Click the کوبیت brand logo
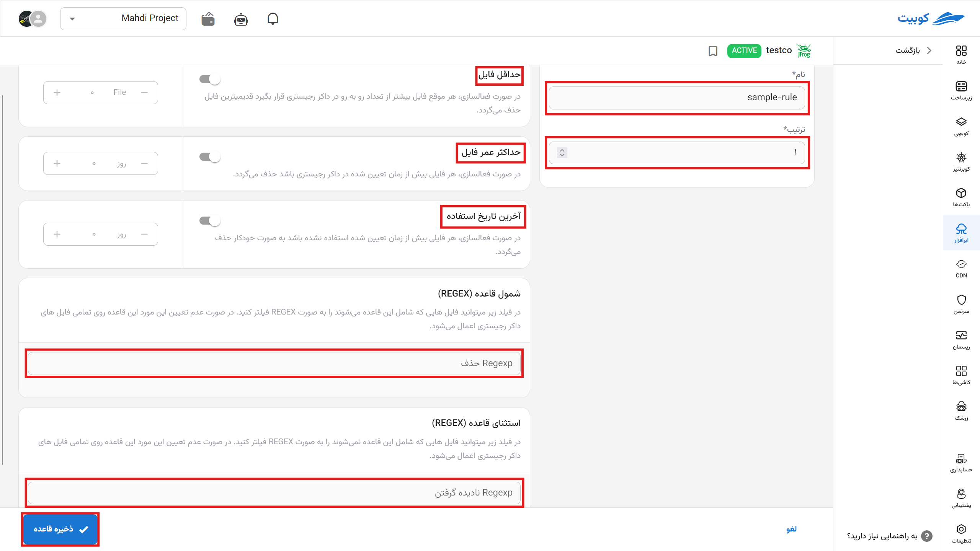980x551 pixels. pyautogui.click(x=931, y=18)
